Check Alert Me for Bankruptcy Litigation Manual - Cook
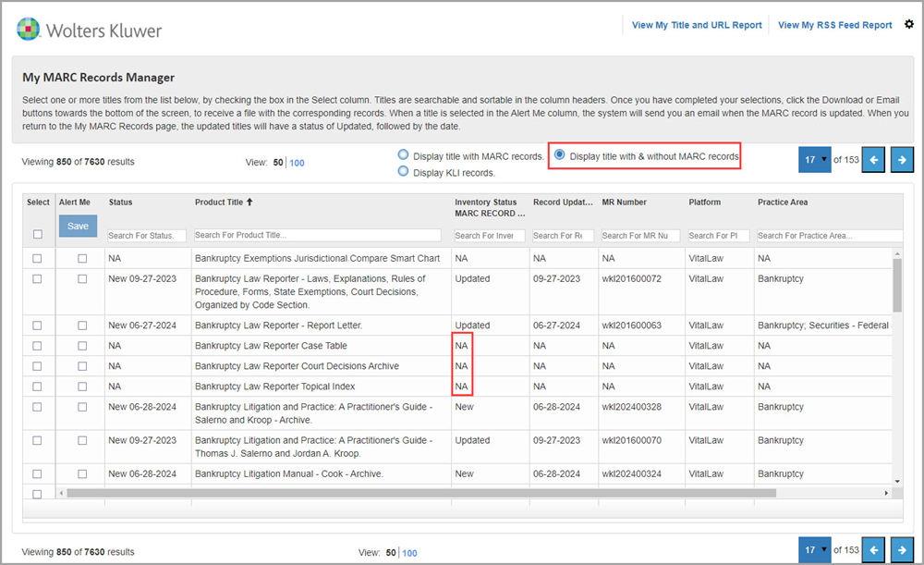Screen dimensions: 924x565 pyautogui.click(x=82, y=473)
